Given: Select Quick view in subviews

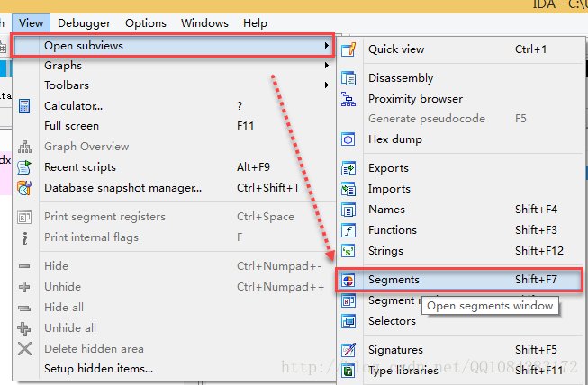Looking at the screenshot, I should click(461, 49).
